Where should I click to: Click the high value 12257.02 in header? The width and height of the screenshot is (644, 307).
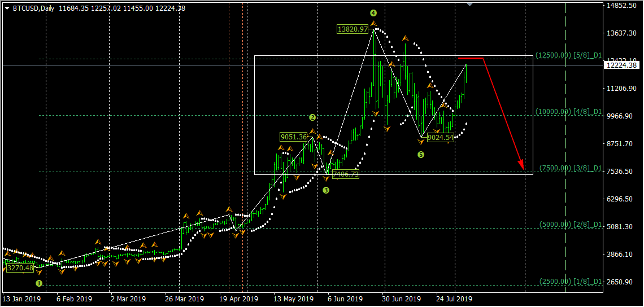[106, 8]
